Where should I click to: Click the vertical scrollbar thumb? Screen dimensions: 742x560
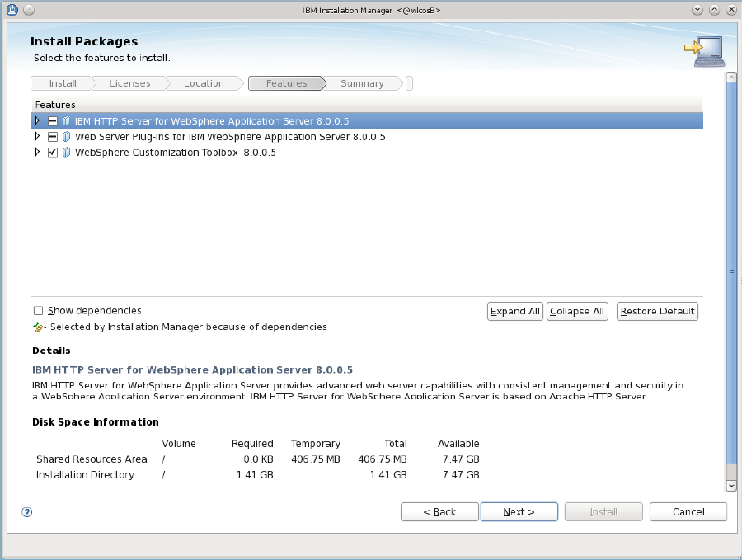click(731, 273)
